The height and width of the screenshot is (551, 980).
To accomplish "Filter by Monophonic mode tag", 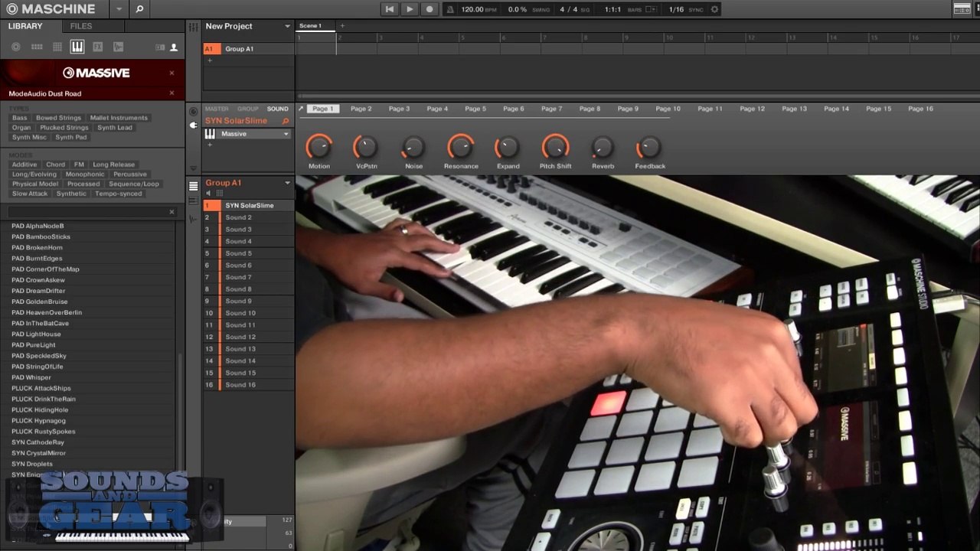I will (x=85, y=174).
